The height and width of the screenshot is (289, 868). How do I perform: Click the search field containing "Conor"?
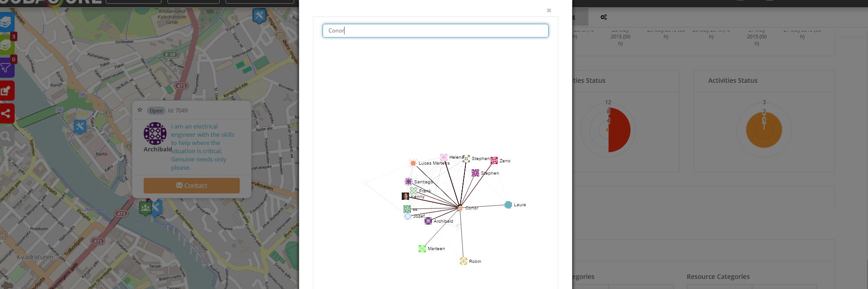[x=435, y=31]
